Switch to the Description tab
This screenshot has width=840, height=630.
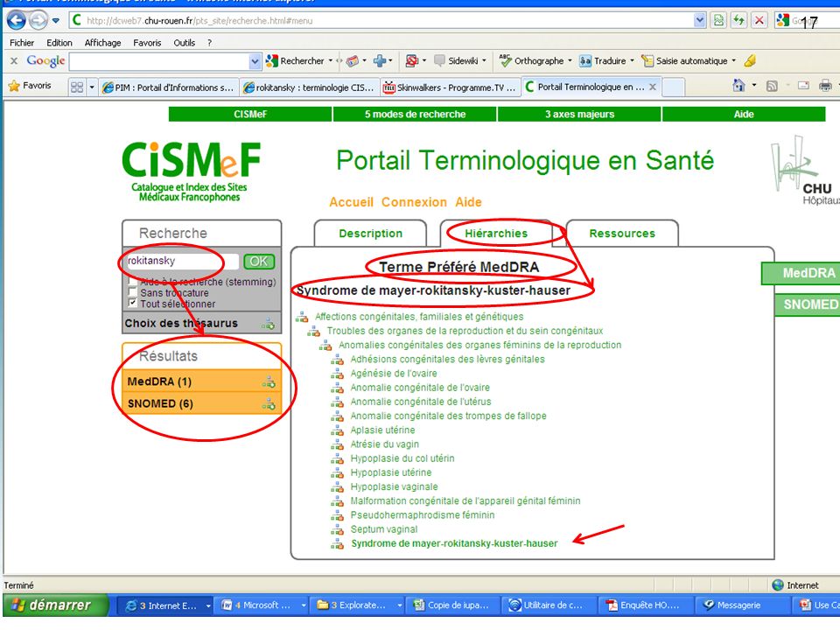[370, 234]
